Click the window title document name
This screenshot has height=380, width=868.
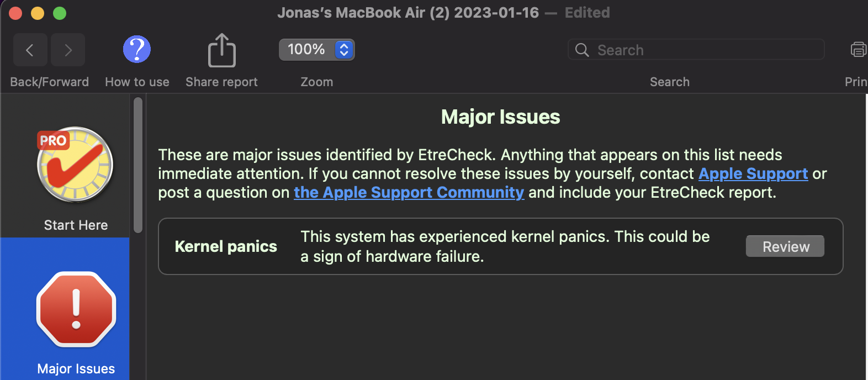[407, 13]
